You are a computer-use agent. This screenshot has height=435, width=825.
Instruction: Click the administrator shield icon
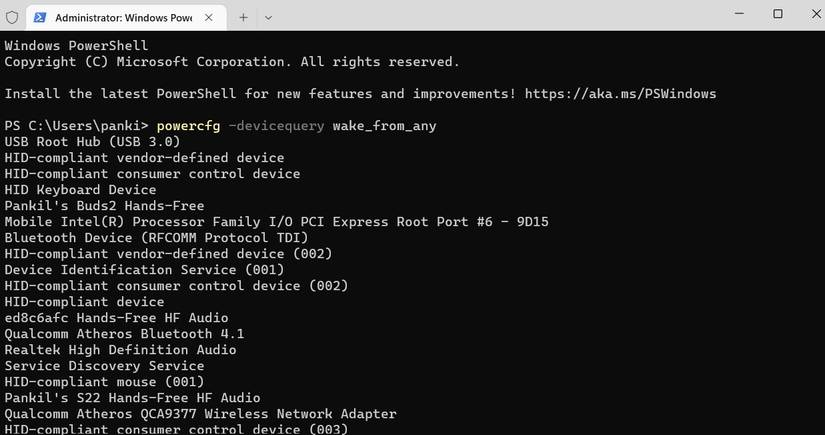coord(12,17)
